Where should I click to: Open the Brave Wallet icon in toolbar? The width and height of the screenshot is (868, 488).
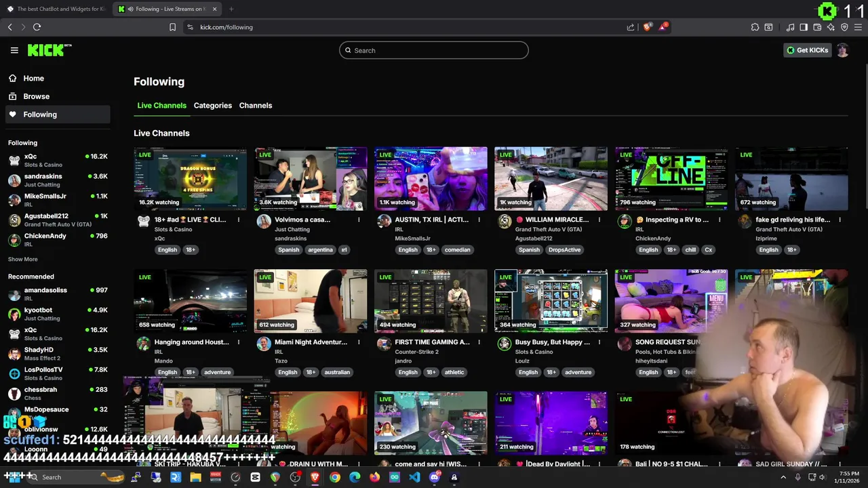pyautogui.click(x=817, y=27)
